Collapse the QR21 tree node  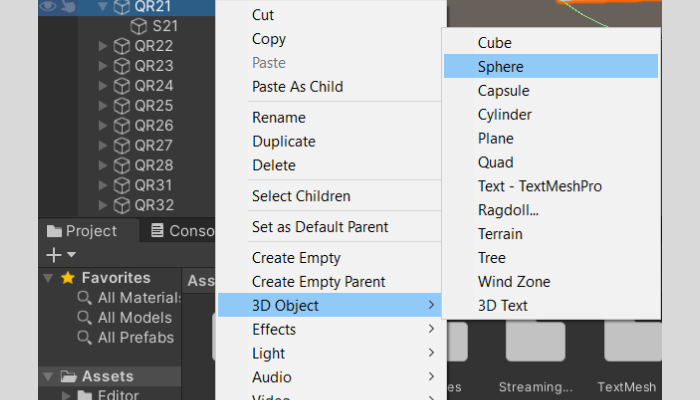pos(103,7)
